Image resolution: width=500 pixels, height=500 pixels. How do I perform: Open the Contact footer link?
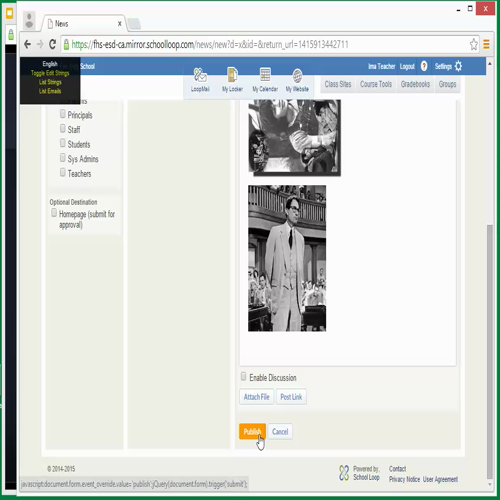tap(397, 469)
